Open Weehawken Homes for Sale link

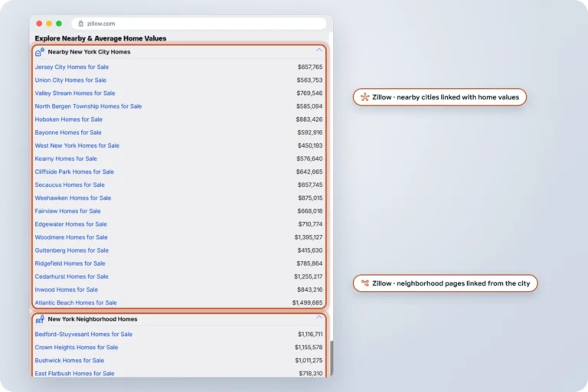tap(73, 198)
